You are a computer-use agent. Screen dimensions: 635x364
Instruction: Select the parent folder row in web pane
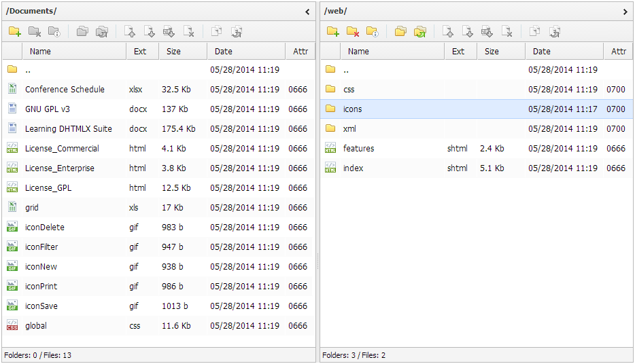(x=477, y=69)
